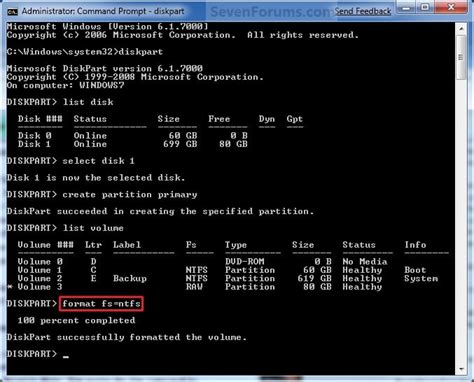Click the '699 GB' size value

tap(180, 144)
